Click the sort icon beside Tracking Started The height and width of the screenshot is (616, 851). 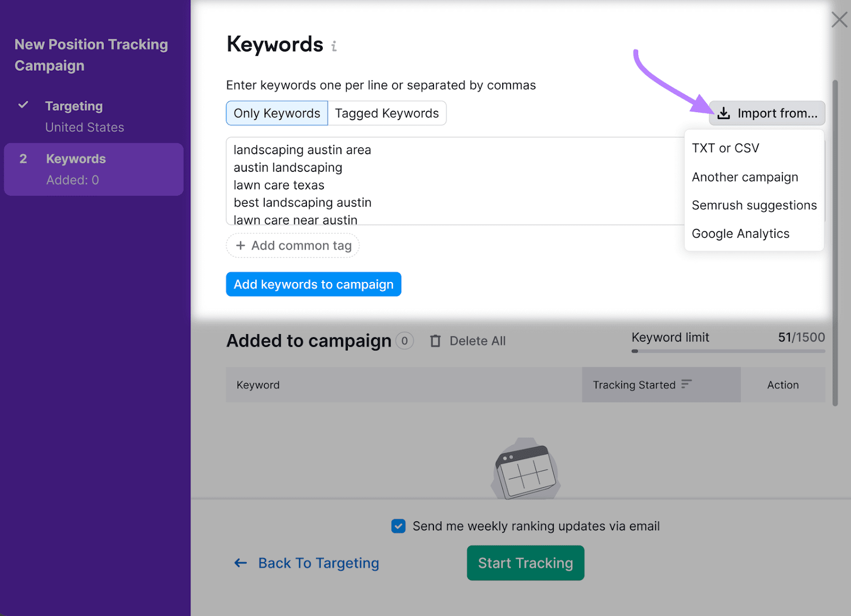pyautogui.click(x=687, y=384)
